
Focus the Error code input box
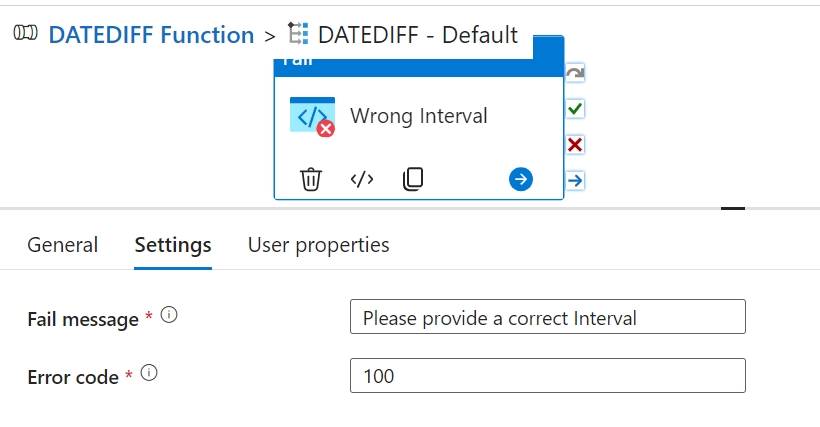[548, 375]
